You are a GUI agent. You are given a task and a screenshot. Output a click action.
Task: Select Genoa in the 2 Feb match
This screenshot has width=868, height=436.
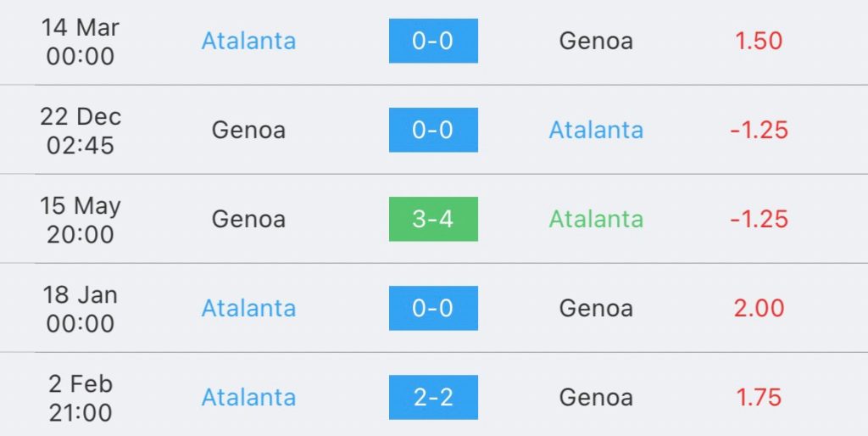pyautogui.click(x=596, y=398)
